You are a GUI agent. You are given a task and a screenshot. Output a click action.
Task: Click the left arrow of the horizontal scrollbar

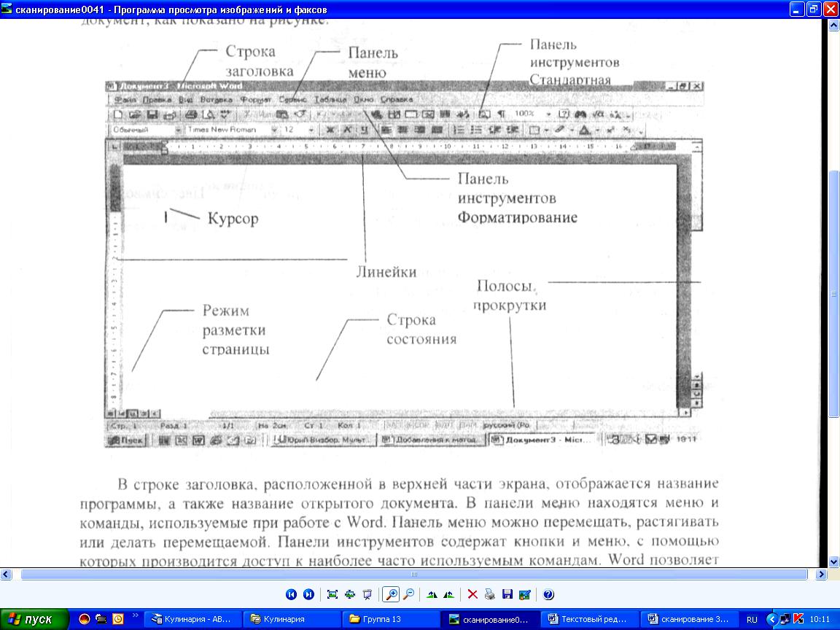tap(6, 575)
